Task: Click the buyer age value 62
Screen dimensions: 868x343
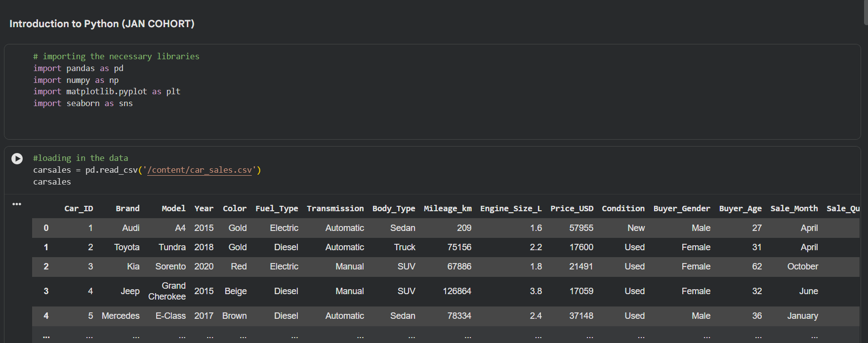Action: pos(757,267)
